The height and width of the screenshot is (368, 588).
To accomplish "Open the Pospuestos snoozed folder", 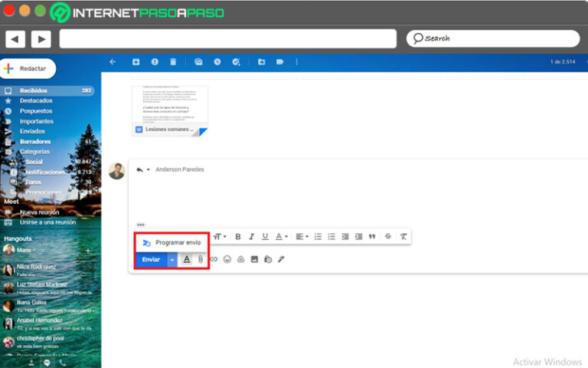I will tap(36, 111).
